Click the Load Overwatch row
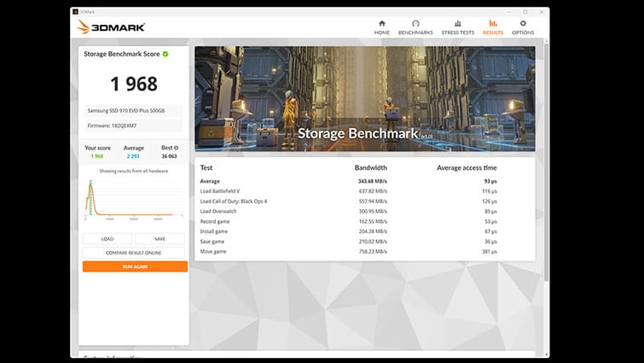 348,211
